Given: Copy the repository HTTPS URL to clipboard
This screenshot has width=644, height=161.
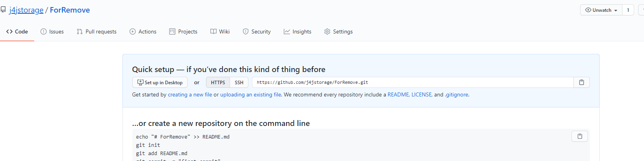Looking at the screenshot, I should pos(582,82).
